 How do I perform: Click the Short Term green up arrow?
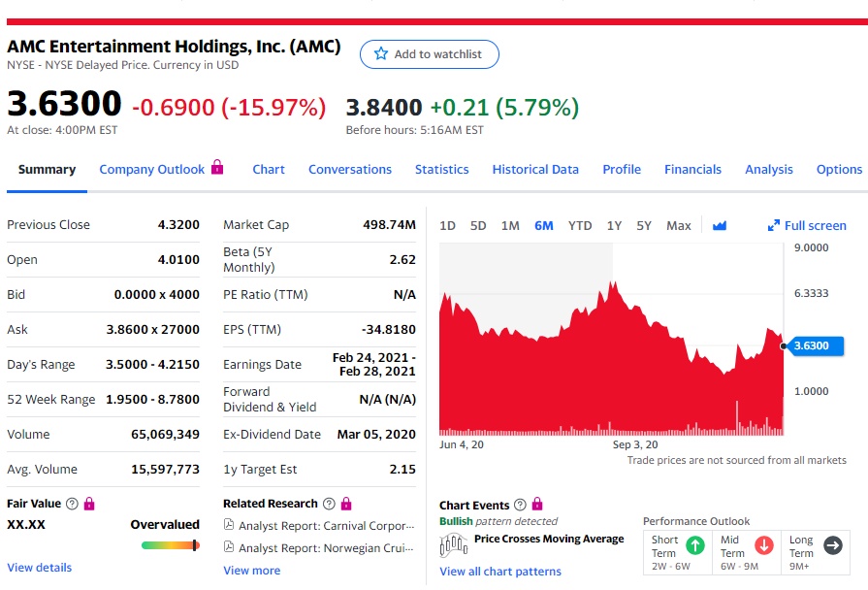695,545
